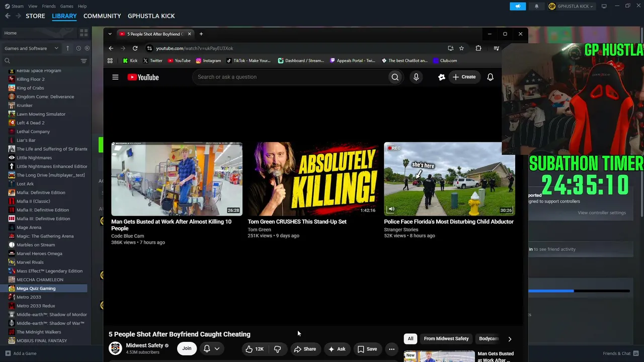Open subscription notification bell dropdown

coord(211,348)
